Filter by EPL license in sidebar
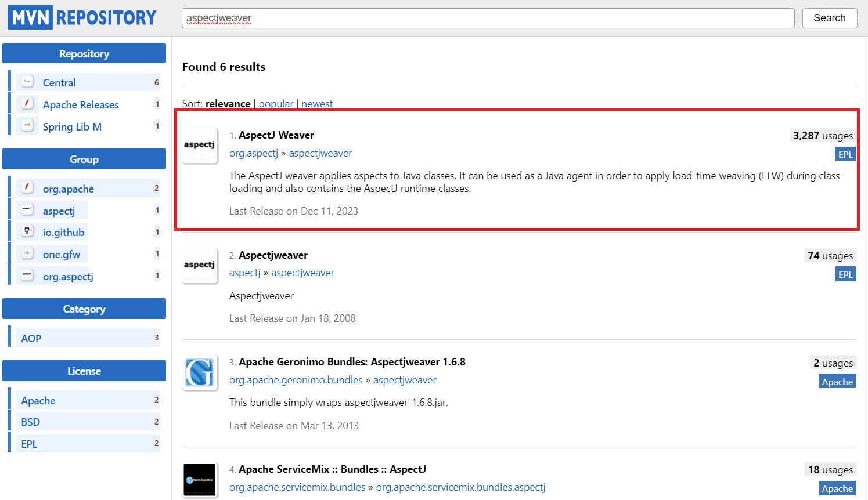This screenshot has height=500, width=868. (29, 444)
